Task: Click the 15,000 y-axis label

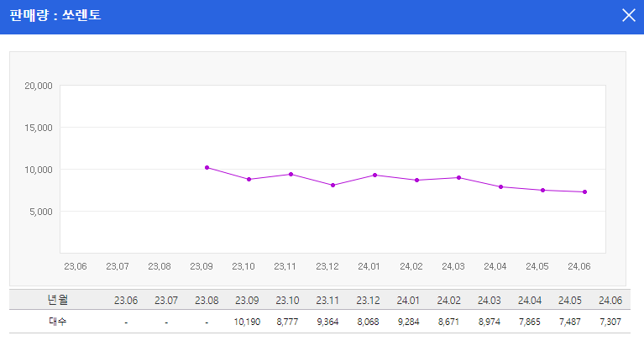Action: (x=39, y=128)
